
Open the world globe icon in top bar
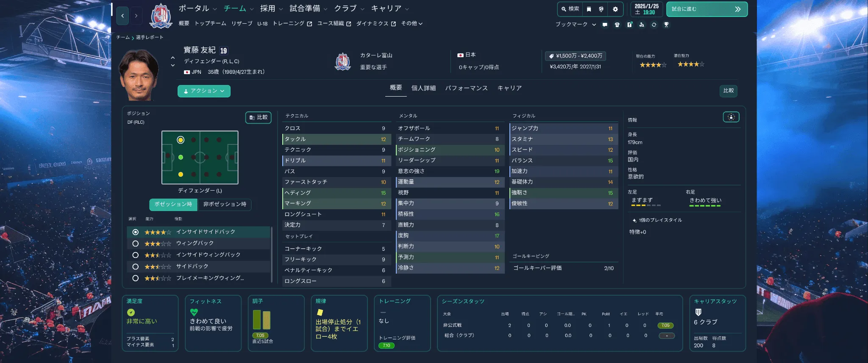[x=601, y=9]
